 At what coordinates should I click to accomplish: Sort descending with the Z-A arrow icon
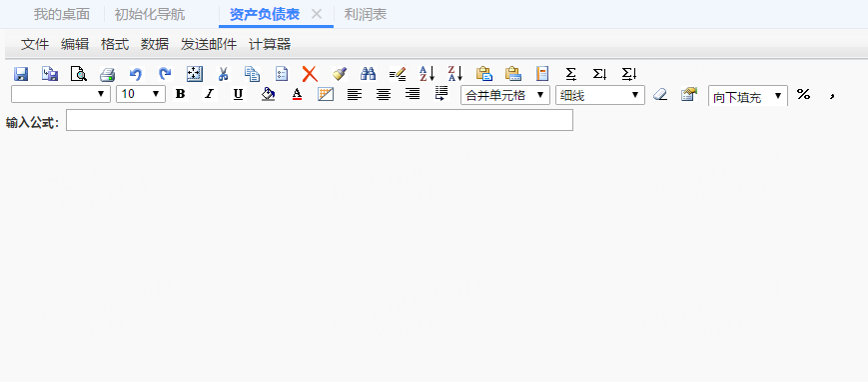(455, 74)
